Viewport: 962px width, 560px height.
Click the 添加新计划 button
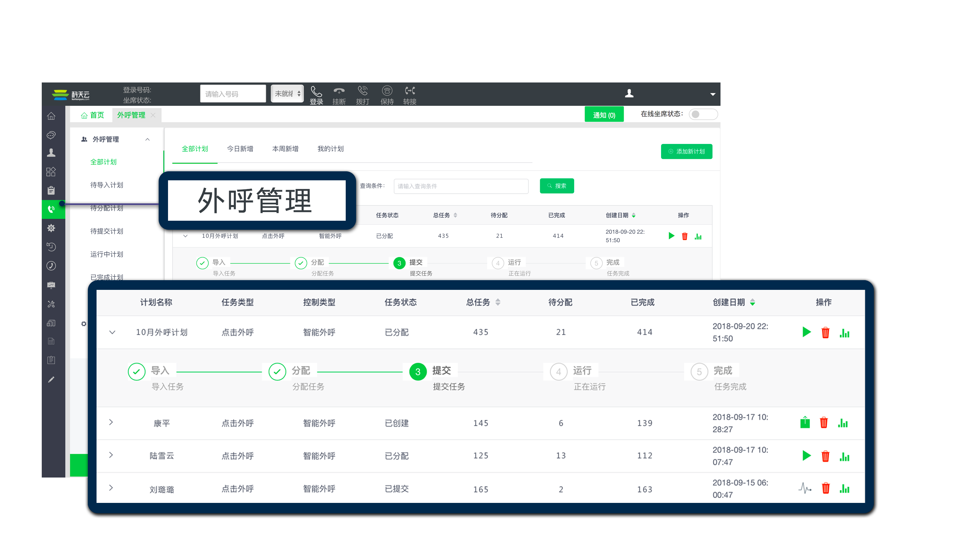(686, 152)
